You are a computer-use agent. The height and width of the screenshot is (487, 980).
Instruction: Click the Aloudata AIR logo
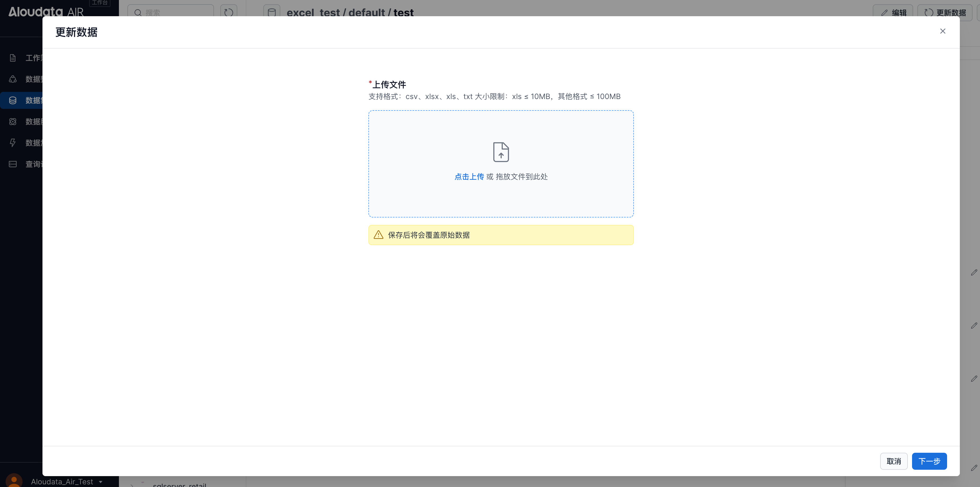46,11
